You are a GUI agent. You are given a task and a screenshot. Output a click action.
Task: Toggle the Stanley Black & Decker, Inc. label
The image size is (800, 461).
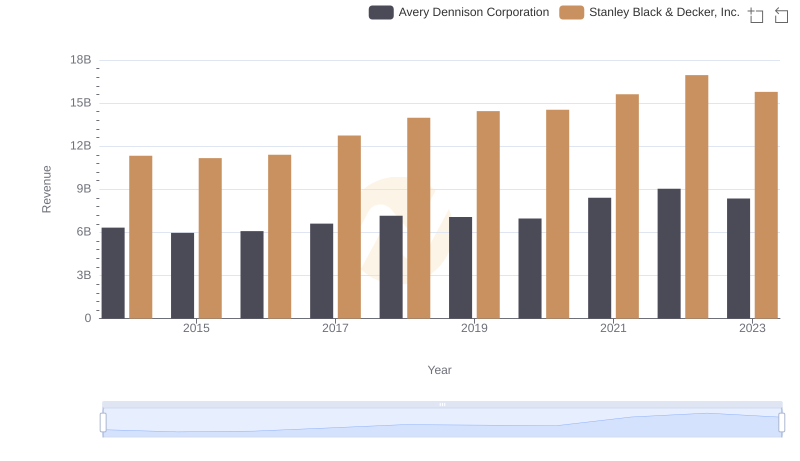click(x=664, y=12)
